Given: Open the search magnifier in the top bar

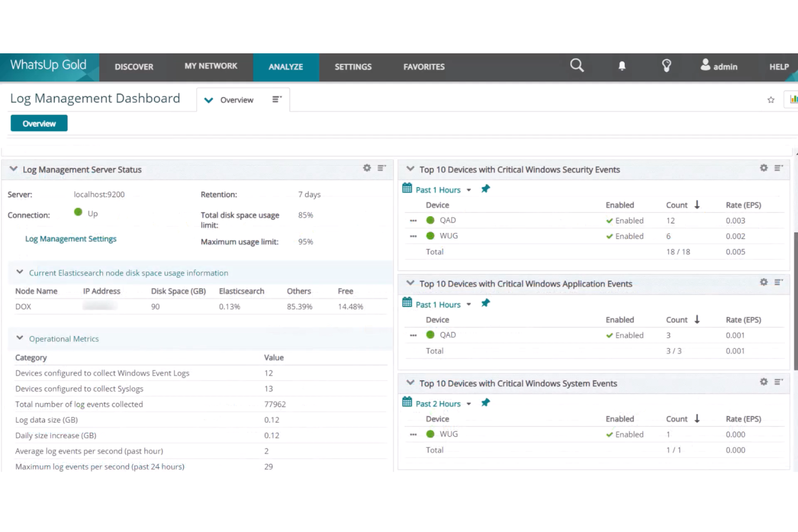Looking at the screenshot, I should click(576, 65).
